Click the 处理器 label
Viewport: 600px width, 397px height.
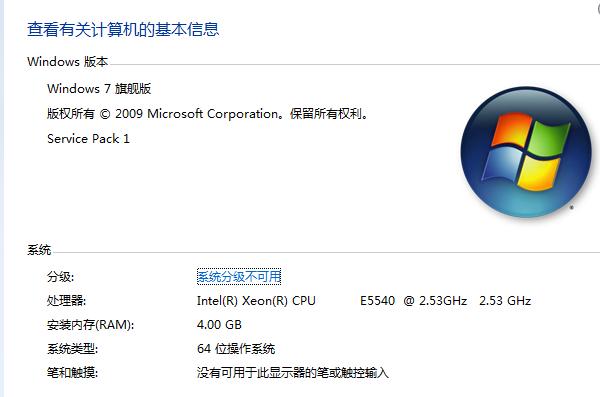(66, 301)
